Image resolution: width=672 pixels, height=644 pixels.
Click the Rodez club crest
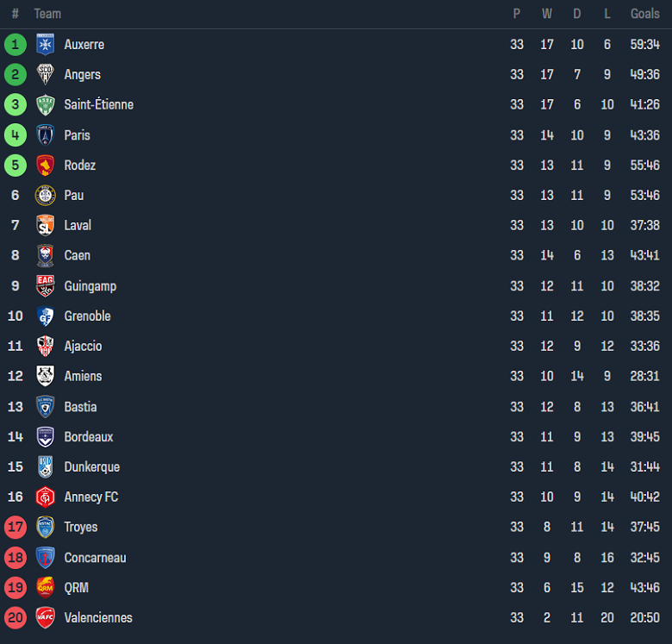coord(45,166)
